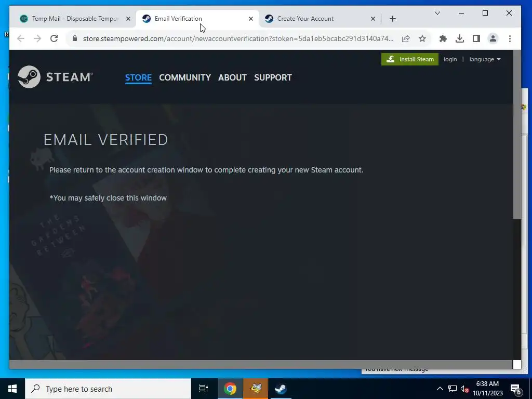
Task: Click the Install Steam button
Action: (x=409, y=59)
